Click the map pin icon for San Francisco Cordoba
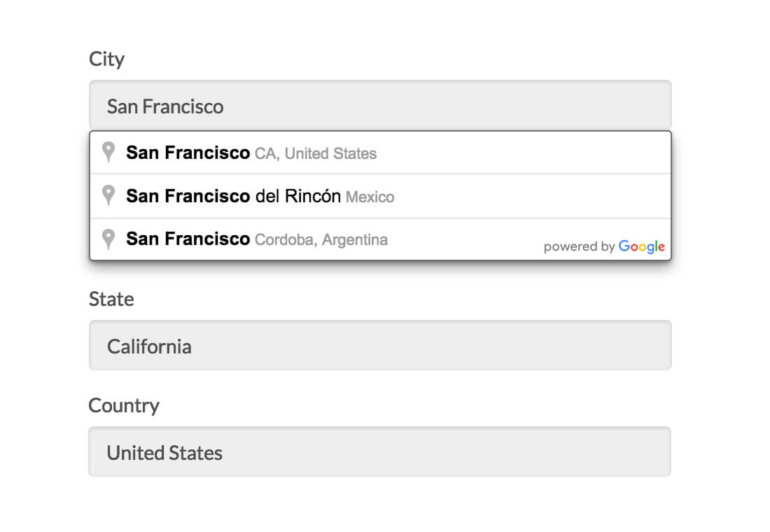Image resolution: width=770 pixels, height=532 pixels. [109, 239]
